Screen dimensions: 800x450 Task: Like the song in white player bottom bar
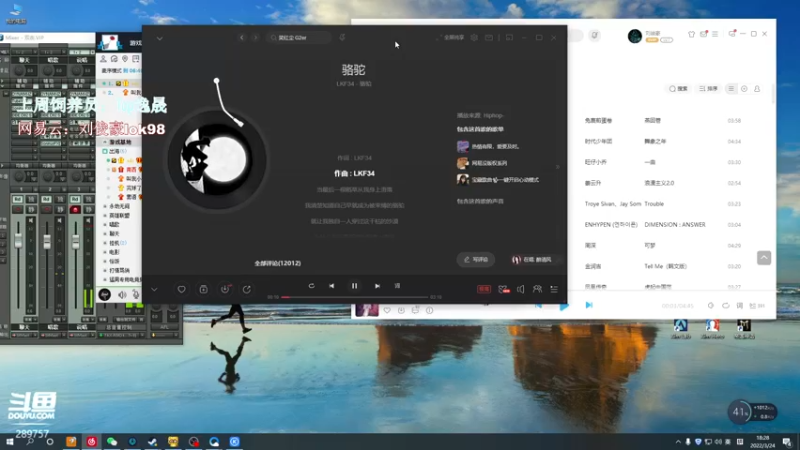click(387, 310)
